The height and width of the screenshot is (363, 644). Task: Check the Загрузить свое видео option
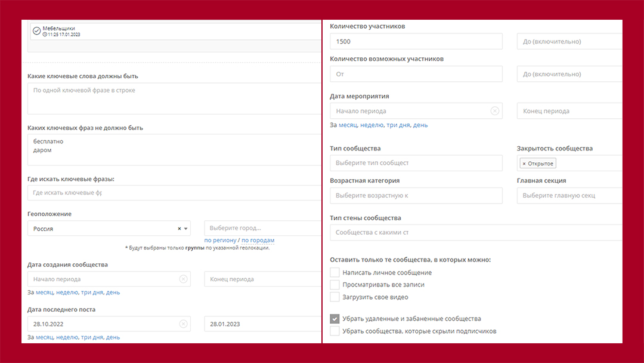point(335,297)
